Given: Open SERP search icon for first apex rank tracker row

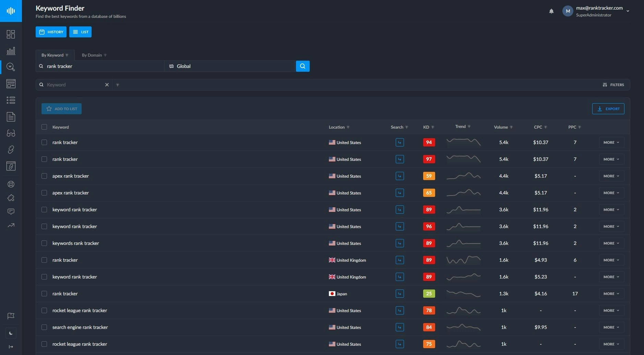Looking at the screenshot, I should (x=399, y=176).
